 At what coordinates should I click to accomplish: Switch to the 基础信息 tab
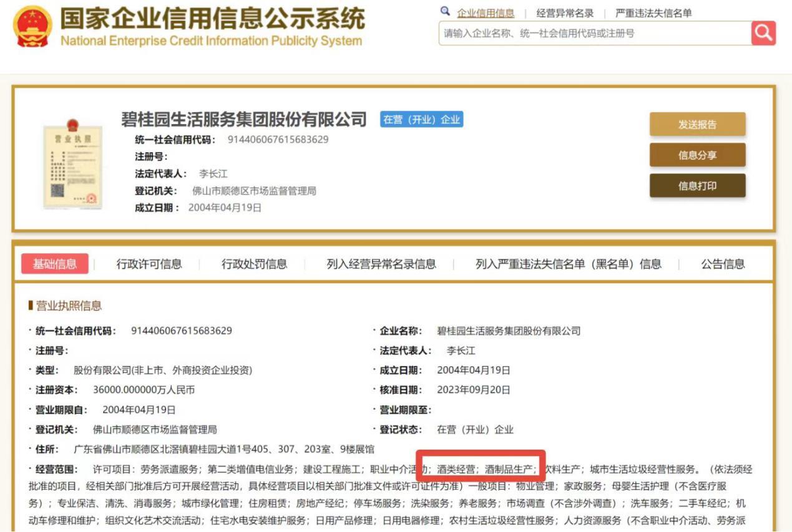pyautogui.click(x=55, y=264)
